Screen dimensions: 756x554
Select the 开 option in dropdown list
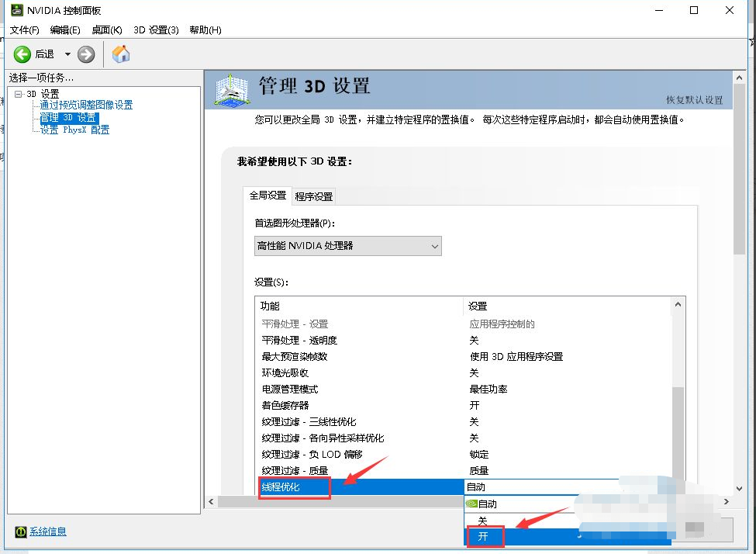pos(484,536)
